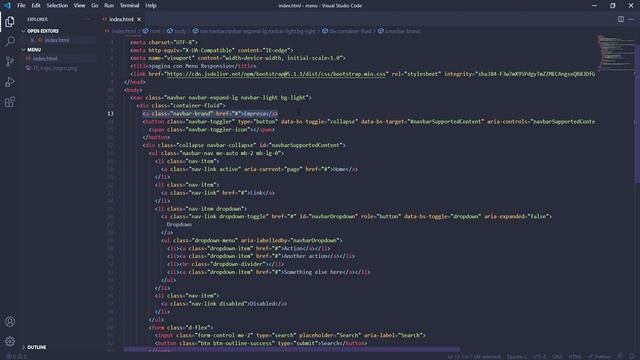Click the 'Dropdown' text line in code
The image size is (640, 360).
[x=179, y=224]
